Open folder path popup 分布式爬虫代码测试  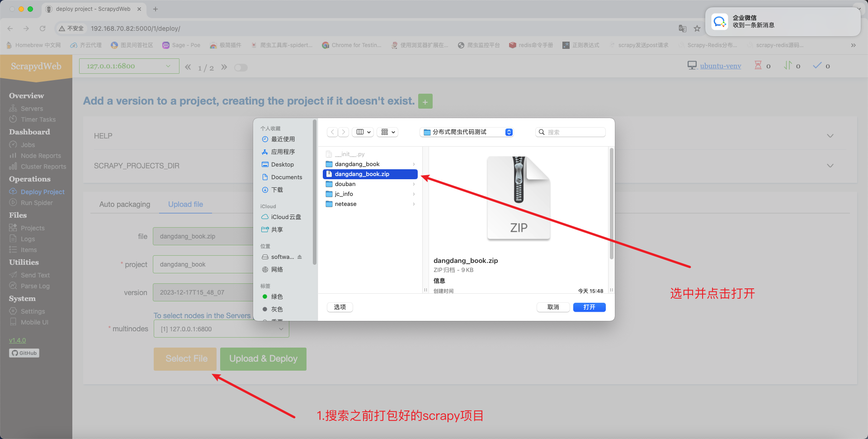pyautogui.click(x=467, y=132)
